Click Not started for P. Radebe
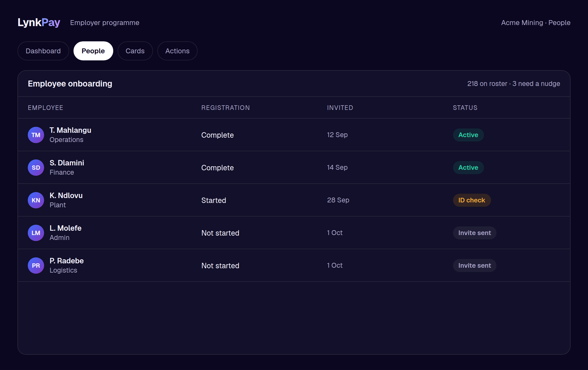 (220, 266)
